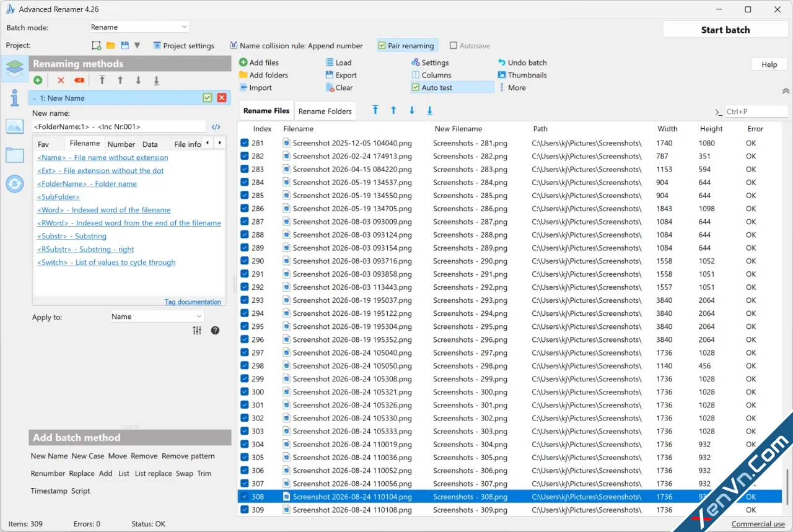Click the red X delete method icon
This screenshot has height=532, width=793.
tap(61, 81)
